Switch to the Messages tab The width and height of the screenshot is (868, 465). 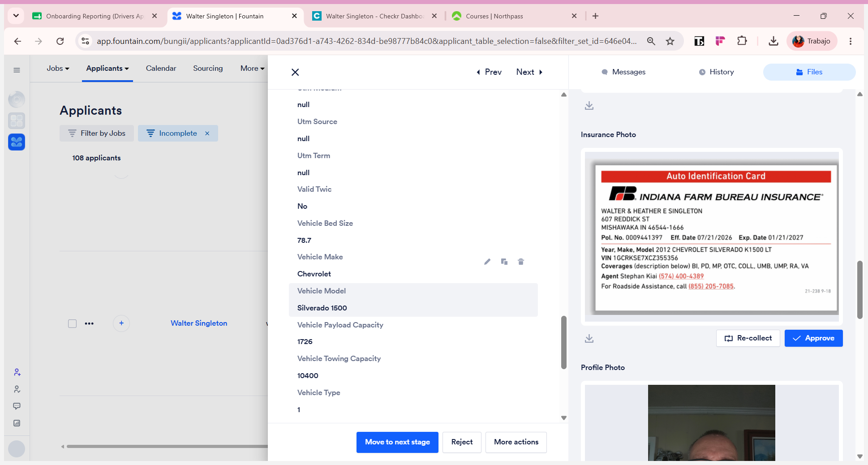click(623, 72)
